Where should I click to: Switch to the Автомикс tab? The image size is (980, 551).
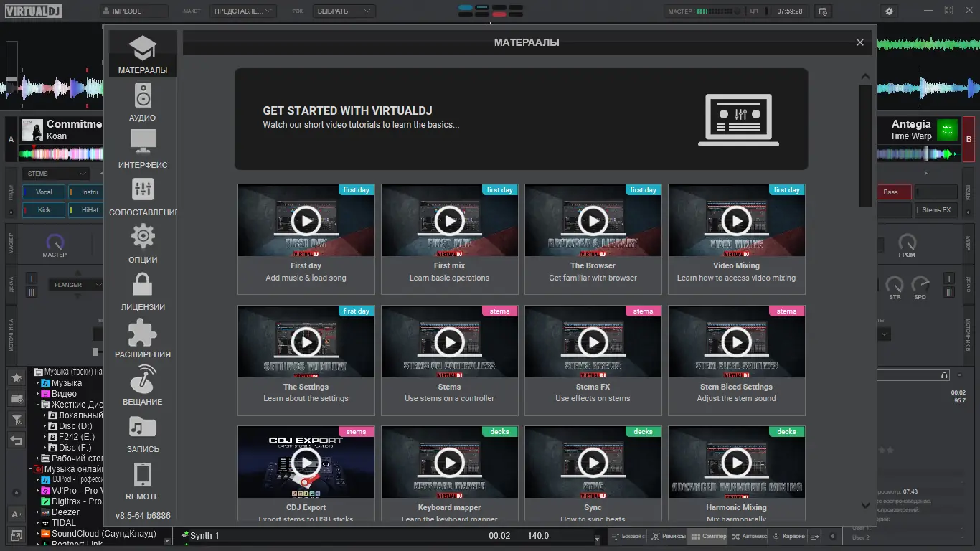coord(749,536)
